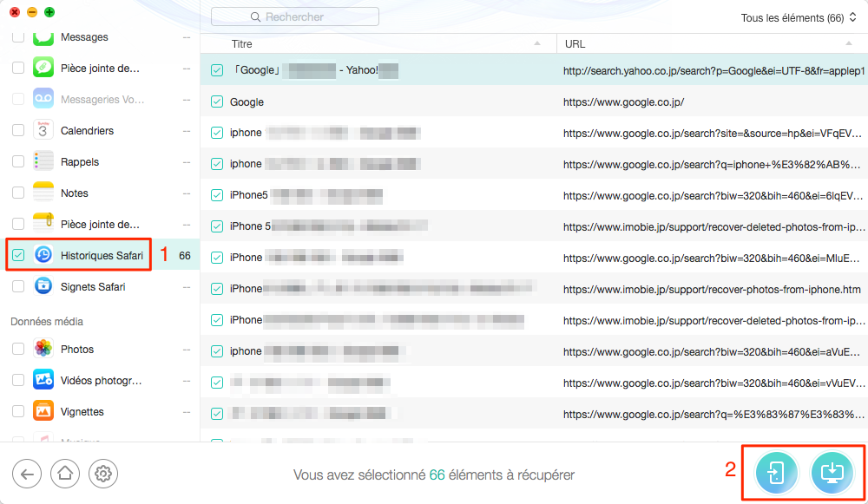Click the "iPhone5" title cell

click(x=249, y=195)
